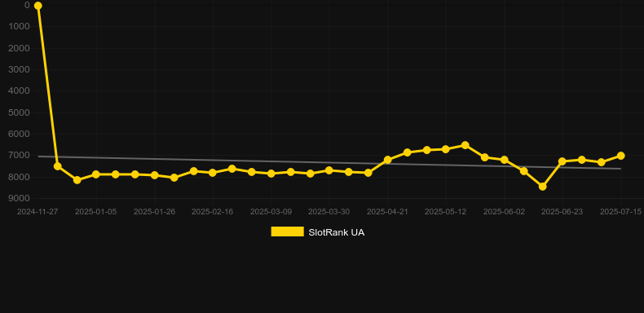Toggle the SlotRank UA legend color swatch

(x=288, y=231)
